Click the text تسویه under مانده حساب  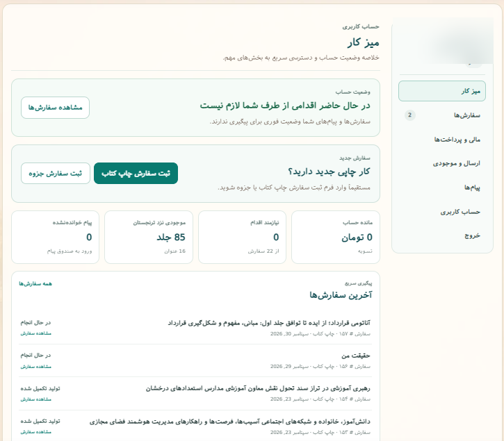[365, 251]
